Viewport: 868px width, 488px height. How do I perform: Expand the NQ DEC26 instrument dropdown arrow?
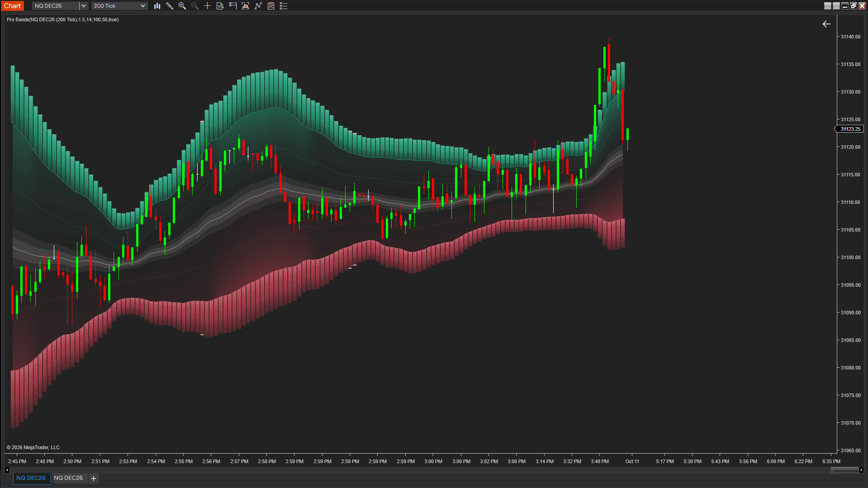tap(84, 6)
